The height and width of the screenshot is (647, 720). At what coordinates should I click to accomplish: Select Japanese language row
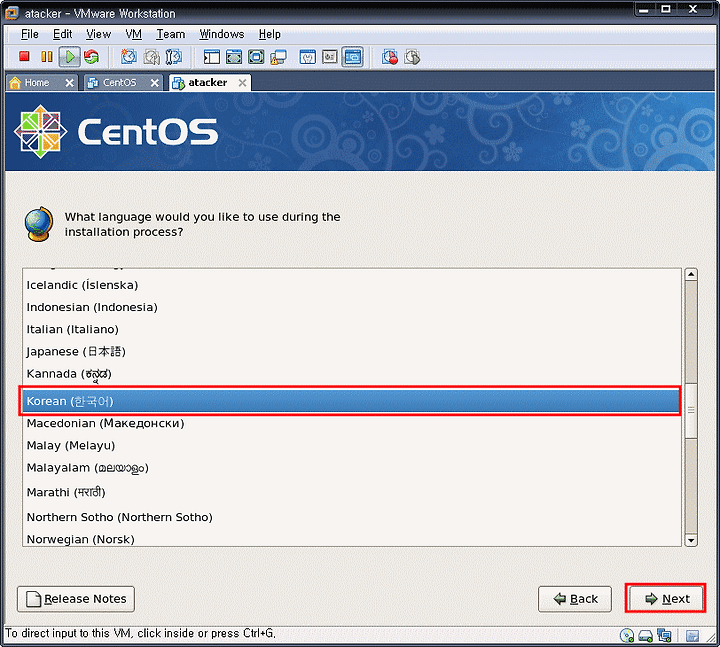(x=352, y=351)
